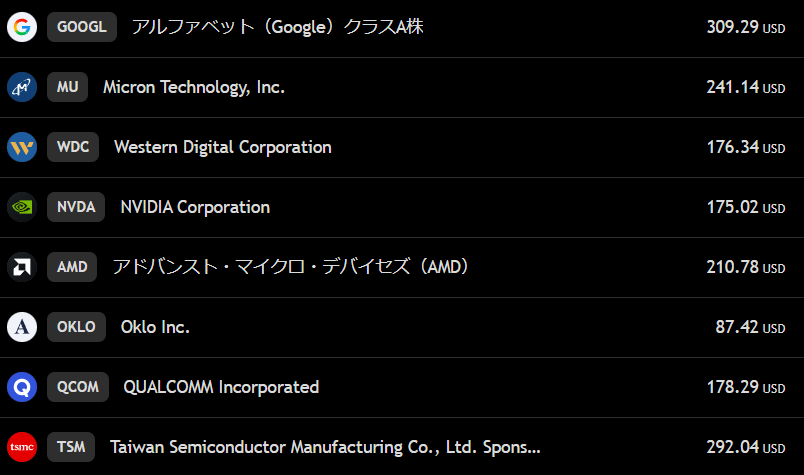804x475 pixels.
Task: Click the Western Digital logo icon
Action: coord(22,147)
